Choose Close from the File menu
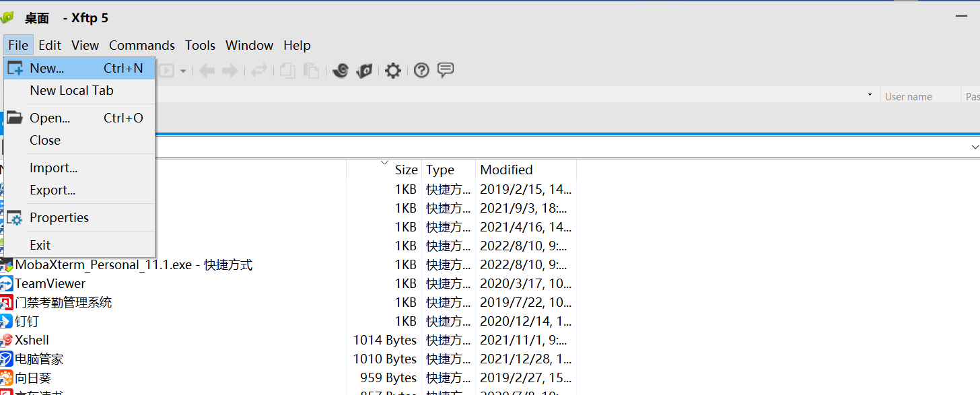The height and width of the screenshot is (395, 980). (x=79, y=140)
